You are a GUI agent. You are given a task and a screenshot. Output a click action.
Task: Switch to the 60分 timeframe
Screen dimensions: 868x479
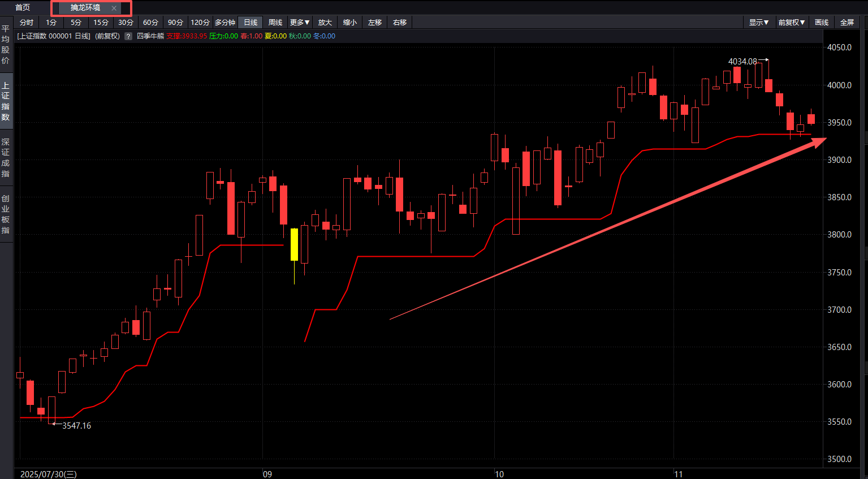[151, 23]
